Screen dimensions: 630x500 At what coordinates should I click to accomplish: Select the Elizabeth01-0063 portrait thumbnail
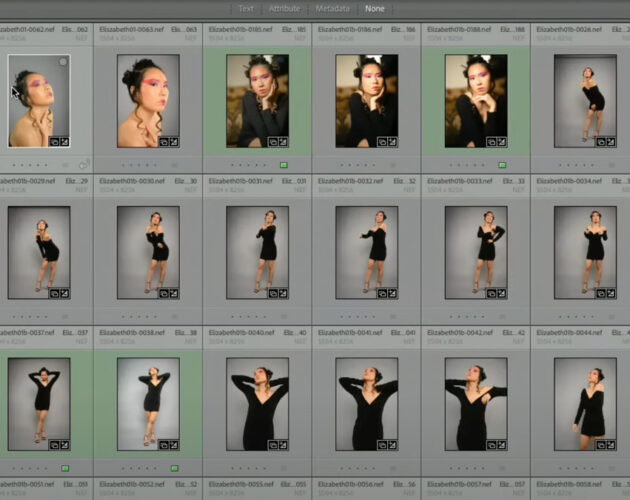[x=148, y=101]
